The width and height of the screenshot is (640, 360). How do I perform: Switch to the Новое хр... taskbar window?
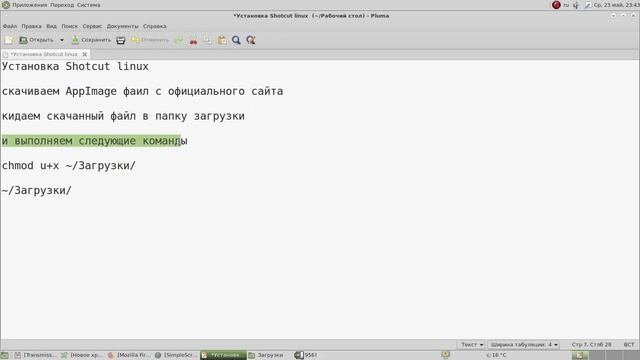(x=82, y=356)
